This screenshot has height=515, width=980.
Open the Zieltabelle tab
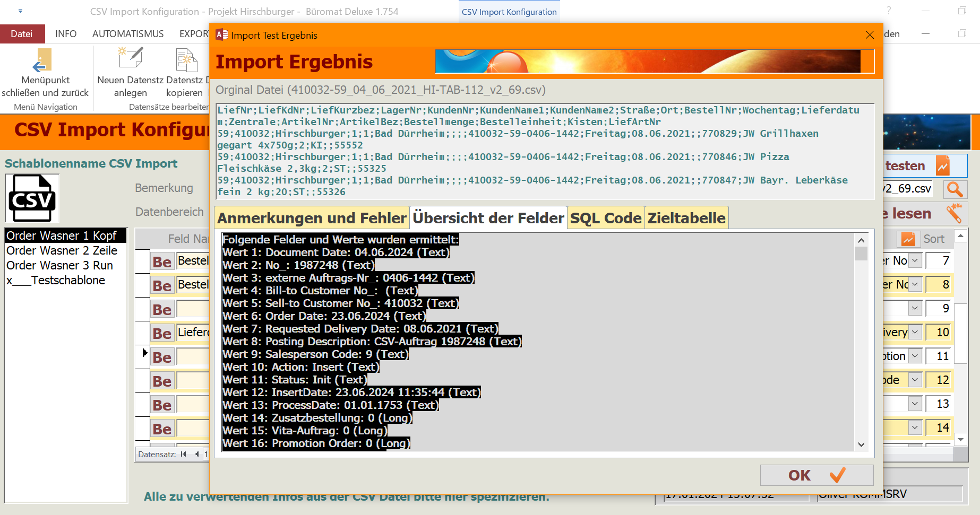tap(686, 218)
